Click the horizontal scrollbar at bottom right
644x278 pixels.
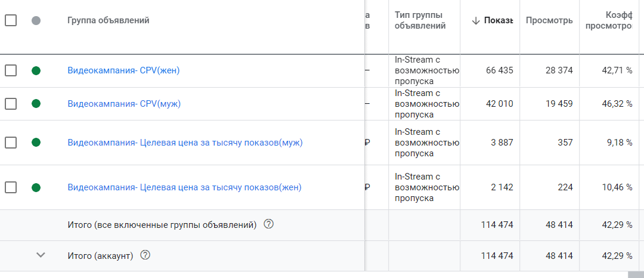click(636, 274)
